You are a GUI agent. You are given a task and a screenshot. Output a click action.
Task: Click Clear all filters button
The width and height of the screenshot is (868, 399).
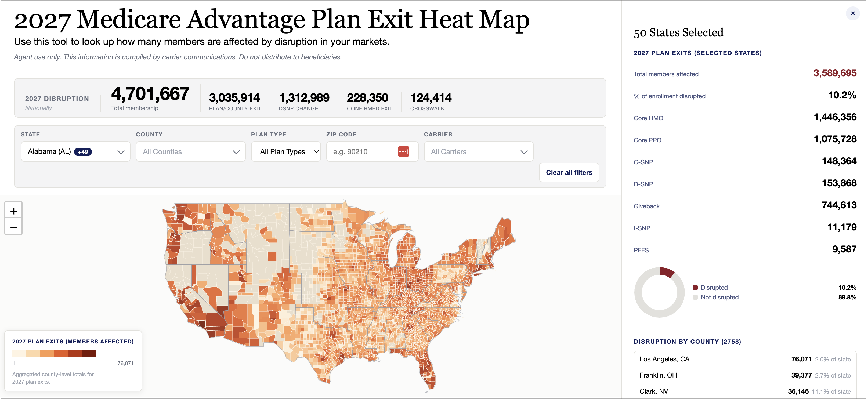pyautogui.click(x=569, y=173)
